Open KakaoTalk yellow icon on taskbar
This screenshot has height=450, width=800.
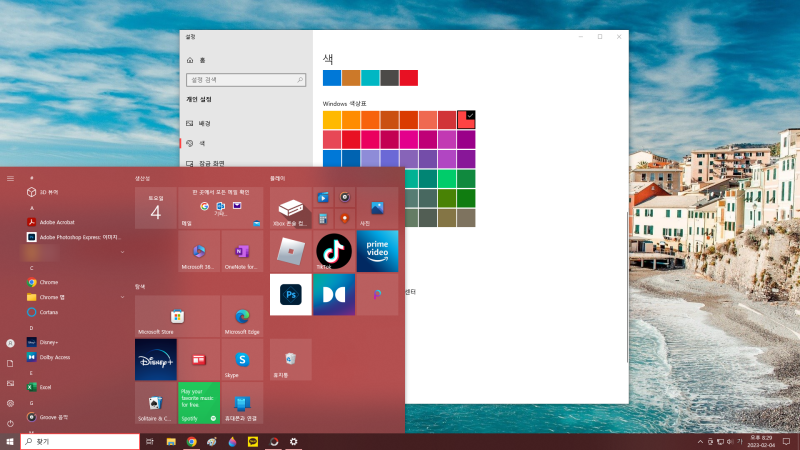pos(253,441)
